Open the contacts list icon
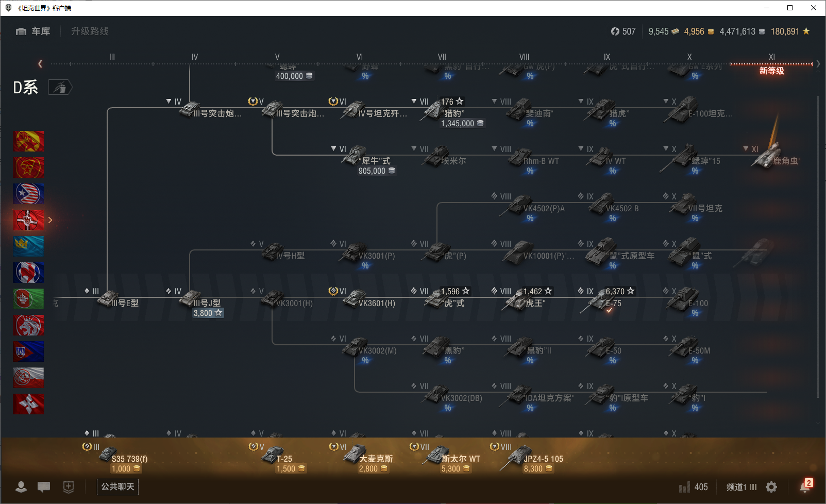The image size is (826, 504). [21, 487]
